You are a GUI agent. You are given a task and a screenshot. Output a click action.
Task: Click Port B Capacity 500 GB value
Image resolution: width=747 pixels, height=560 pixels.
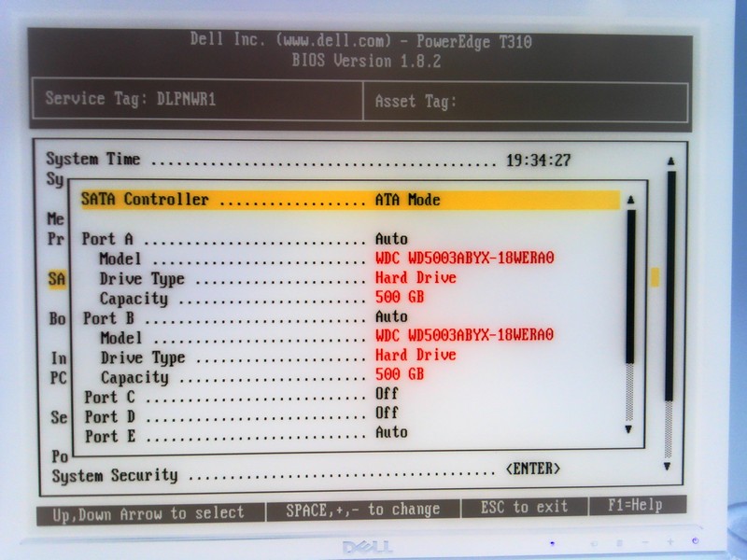pyautogui.click(x=400, y=374)
